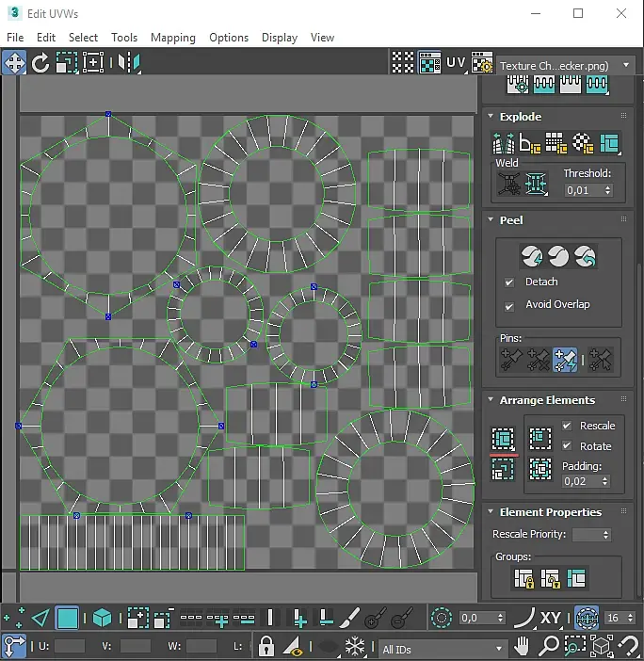This screenshot has width=644, height=661.
Task: Click the Pin Selected icon
Action: 511,360
